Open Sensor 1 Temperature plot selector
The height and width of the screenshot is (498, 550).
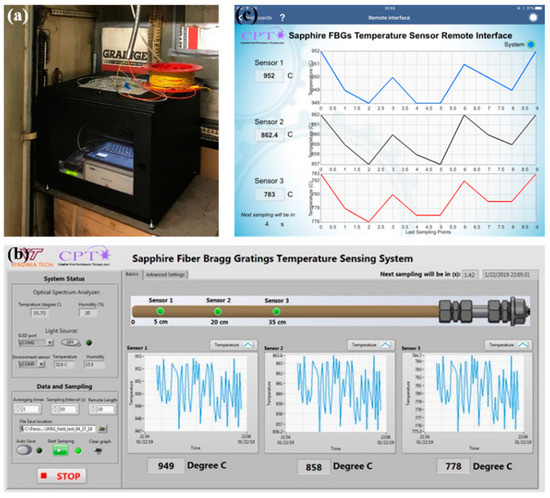pyautogui.click(x=233, y=345)
